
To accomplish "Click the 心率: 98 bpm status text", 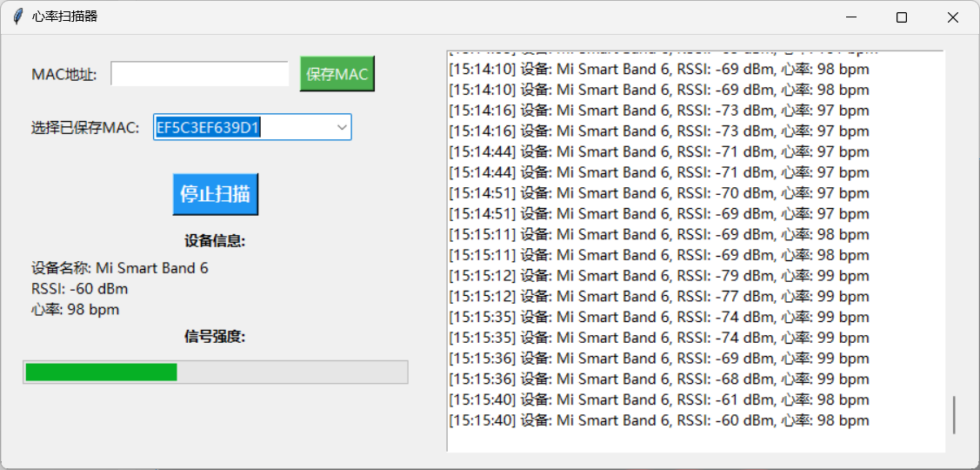I will tap(75, 310).
